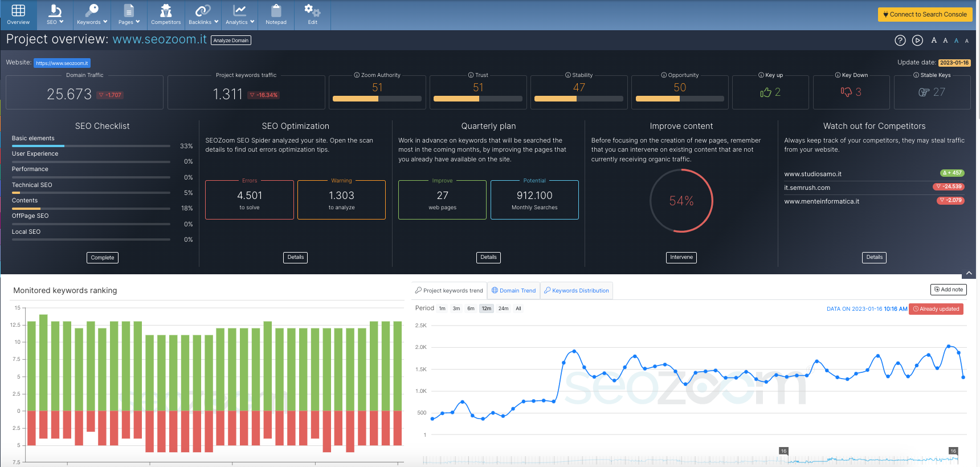The width and height of the screenshot is (980, 467).
Task: Open the Notepad clipboard icon
Action: (276, 11)
